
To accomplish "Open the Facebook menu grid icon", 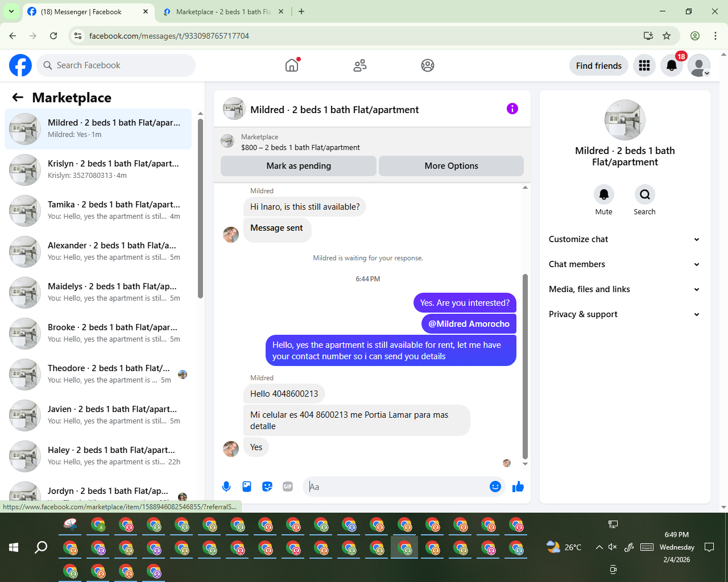I will click(x=644, y=65).
